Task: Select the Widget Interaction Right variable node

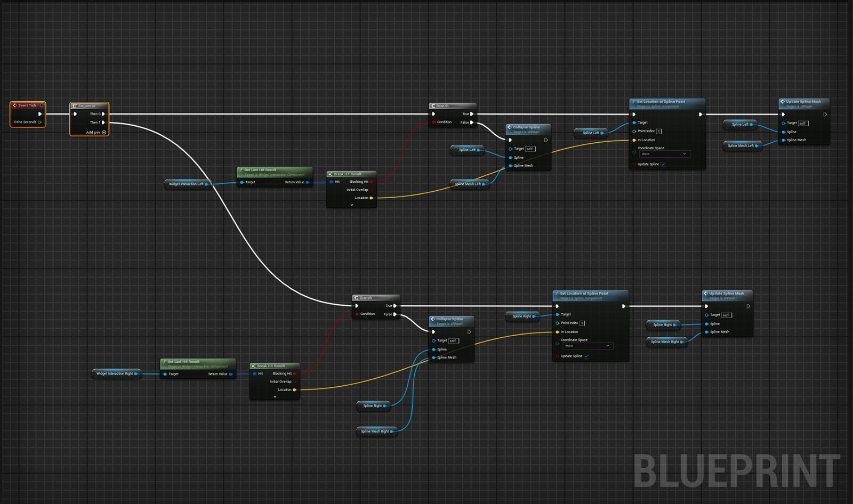Action: (115, 374)
